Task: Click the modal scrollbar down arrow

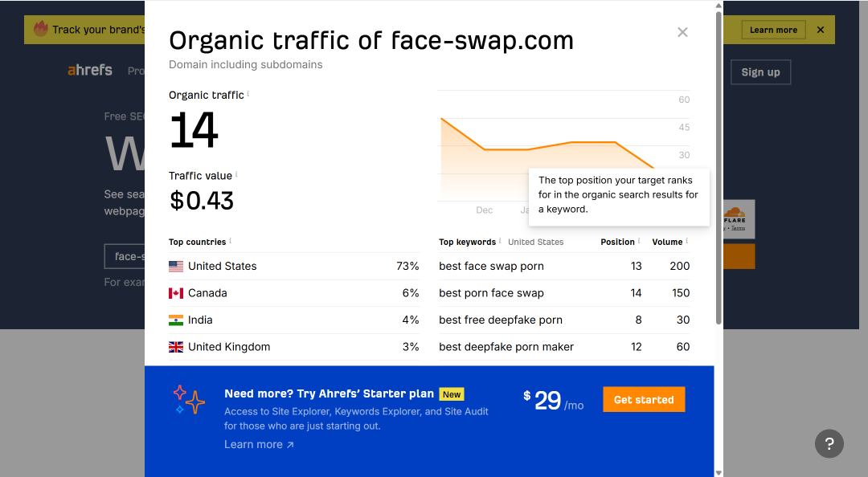Action: click(x=719, y=472)
